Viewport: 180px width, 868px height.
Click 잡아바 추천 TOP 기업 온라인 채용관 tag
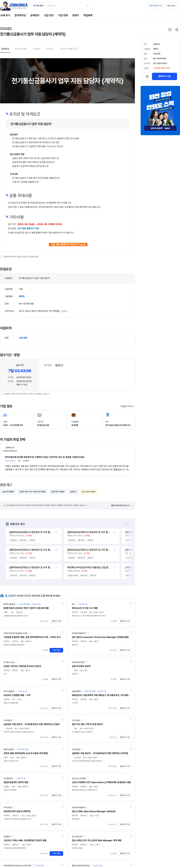coord(33,492)
